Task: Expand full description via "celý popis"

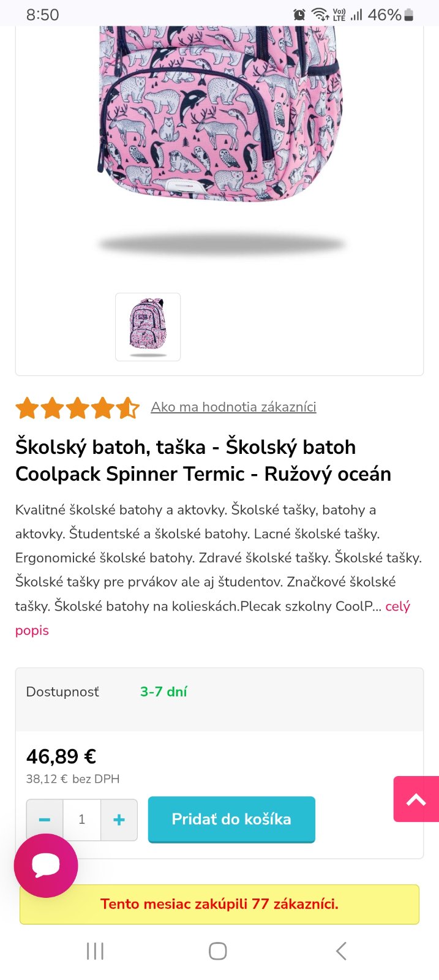Action: point(397,606)
